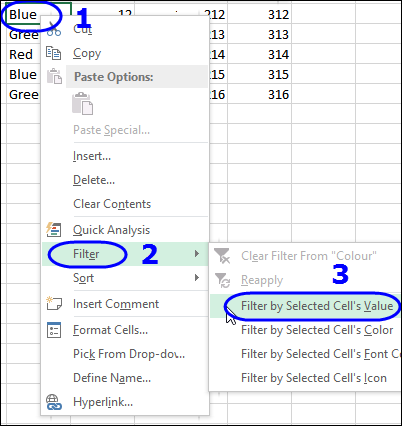Screen dimensions: 402x426
Task: Click the Copy icon in context menu
Action: pos(54,53)
